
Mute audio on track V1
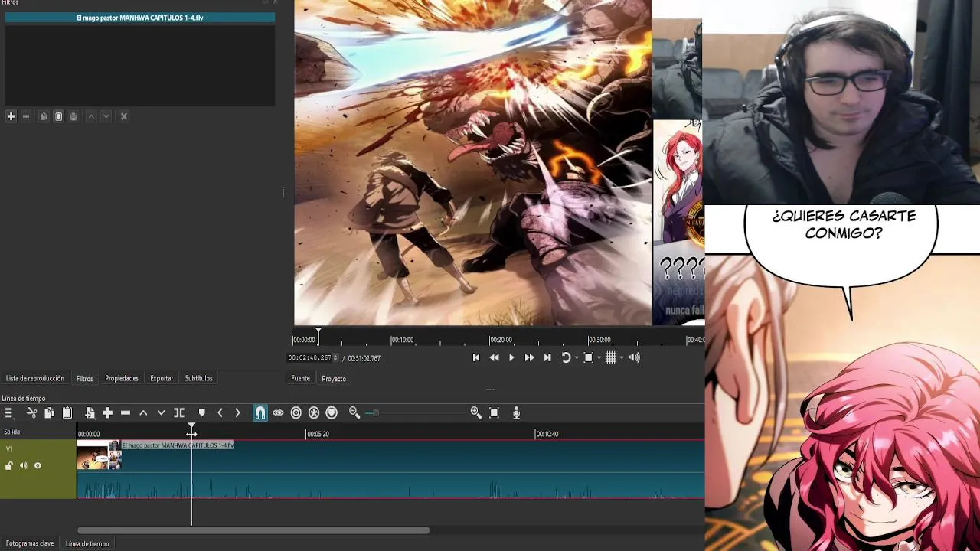point(24,465)
